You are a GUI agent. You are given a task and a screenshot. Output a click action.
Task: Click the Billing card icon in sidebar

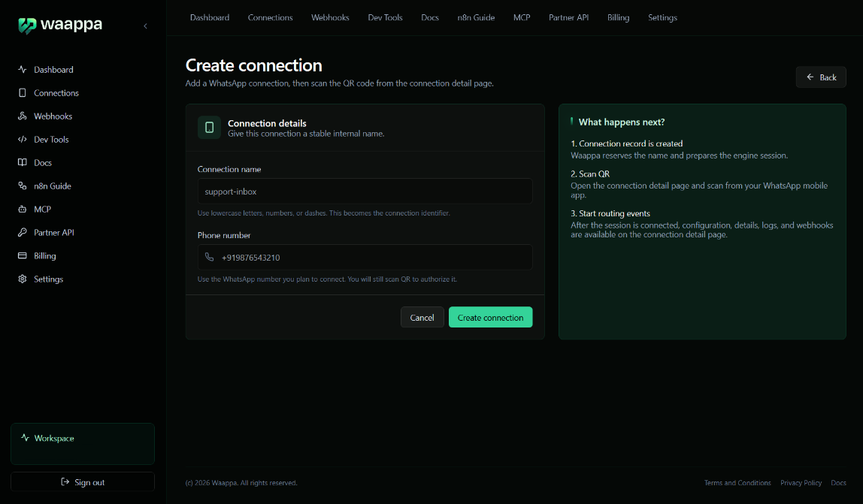point(22,255)
